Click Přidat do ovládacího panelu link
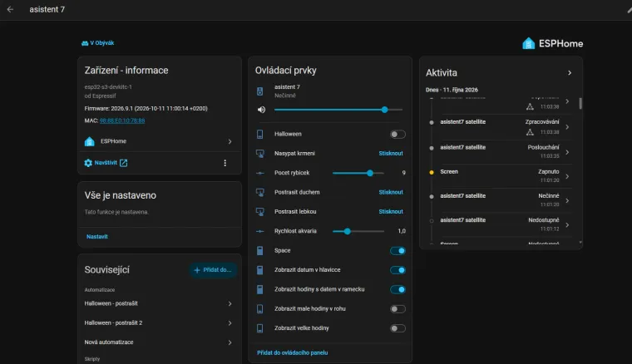The width and height of the screenshot is (632, 364). click(x=292, y=352)
